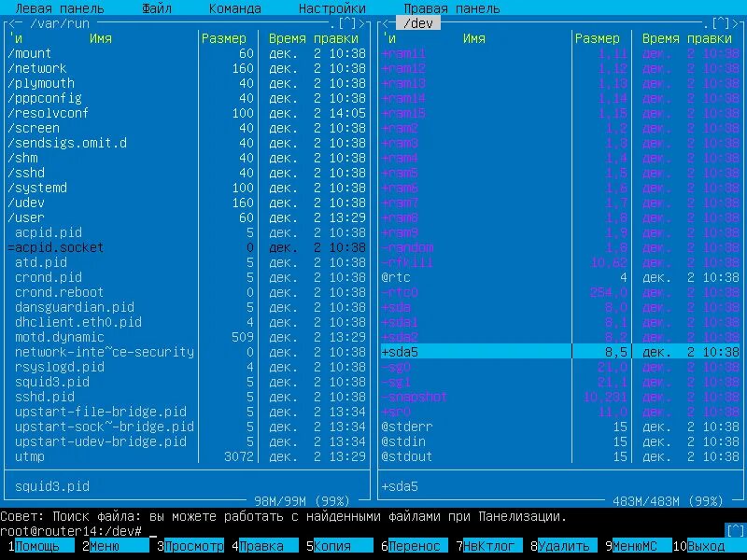Select the dansguardian.pid file
The width and height of the screenshot is (747, 560).
pyautogui.click(x=187, y=307)
